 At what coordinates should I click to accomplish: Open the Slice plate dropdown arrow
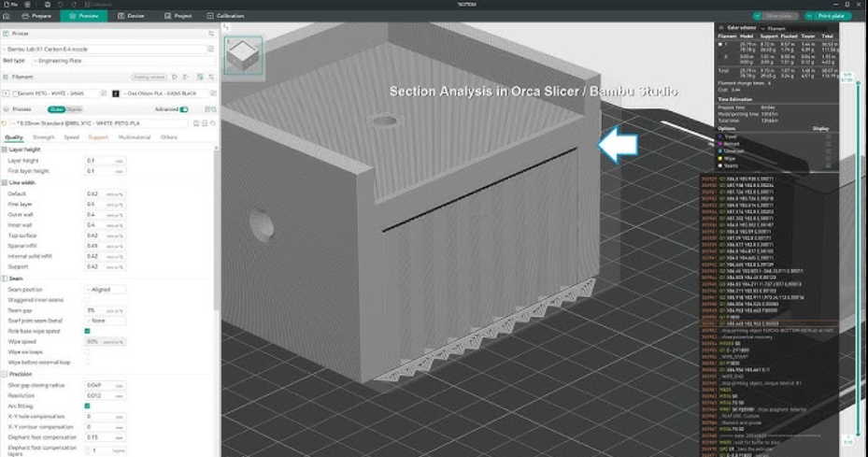757,16
